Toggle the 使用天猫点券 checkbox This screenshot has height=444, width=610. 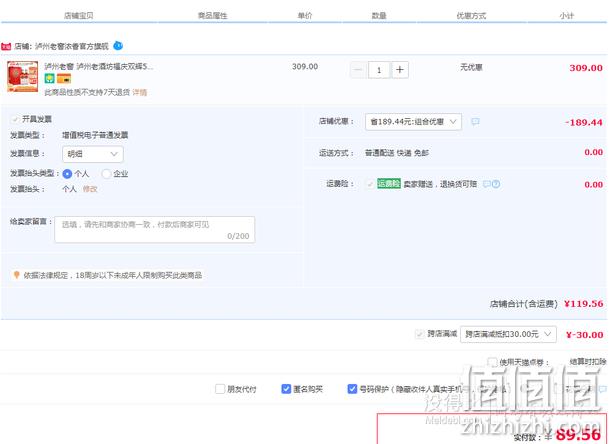pos(492,362)
